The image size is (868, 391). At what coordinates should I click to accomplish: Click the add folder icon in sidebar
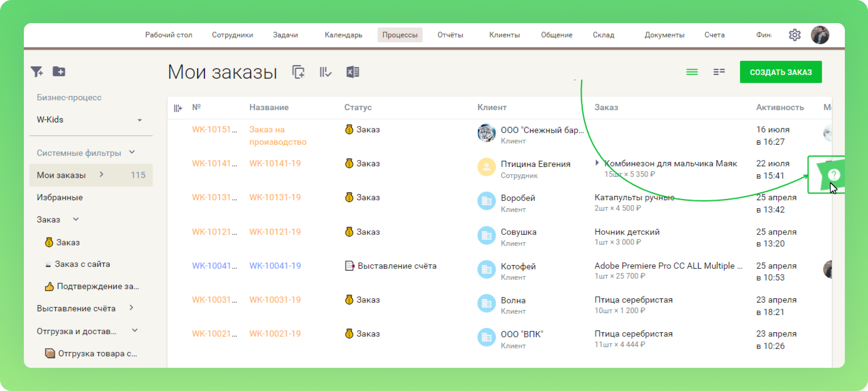coord(59,71)
